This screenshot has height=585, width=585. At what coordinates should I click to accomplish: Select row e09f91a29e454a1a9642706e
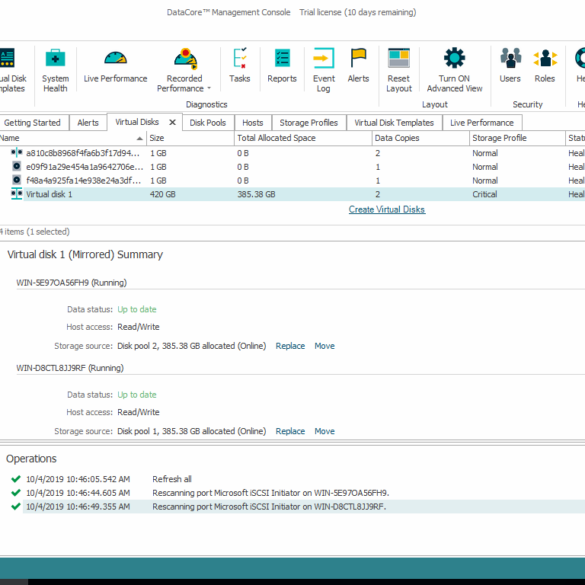(292, 167)
